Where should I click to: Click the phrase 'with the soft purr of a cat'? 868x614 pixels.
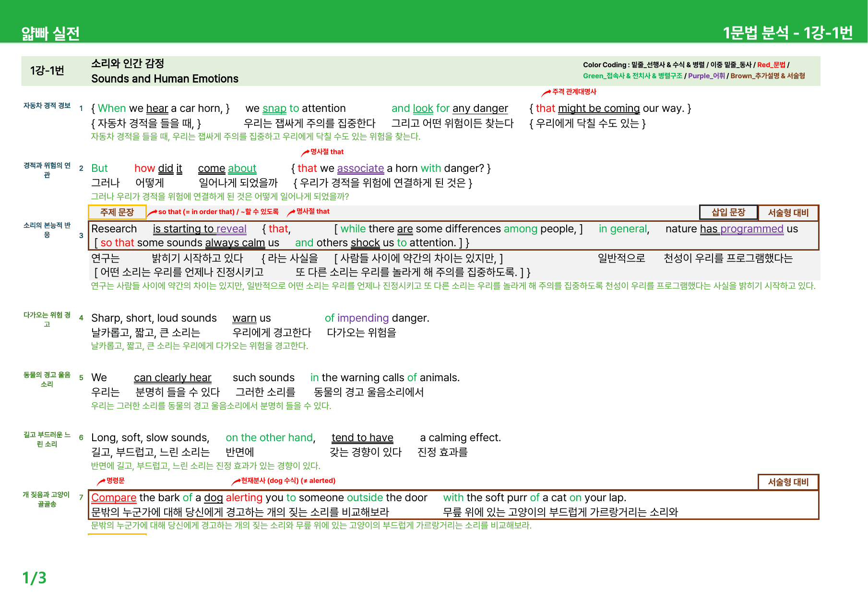pyautogui.click(x=505, y=498)
